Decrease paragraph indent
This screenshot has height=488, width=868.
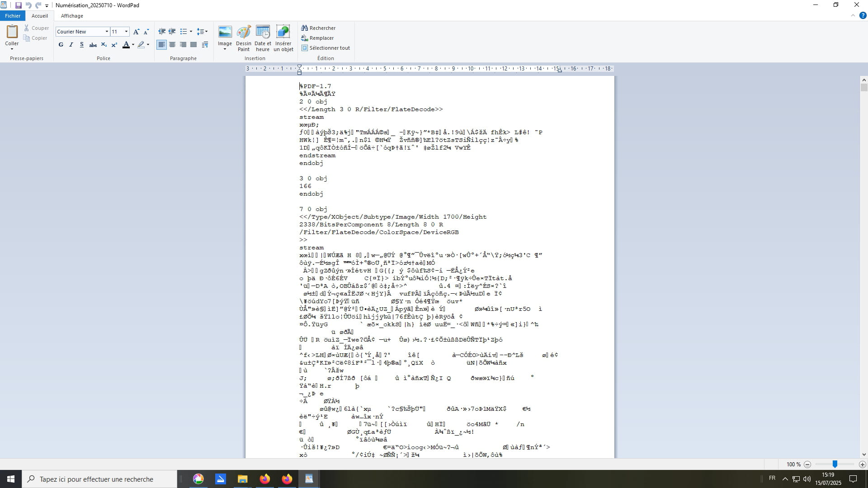click(x=162, y=32)
